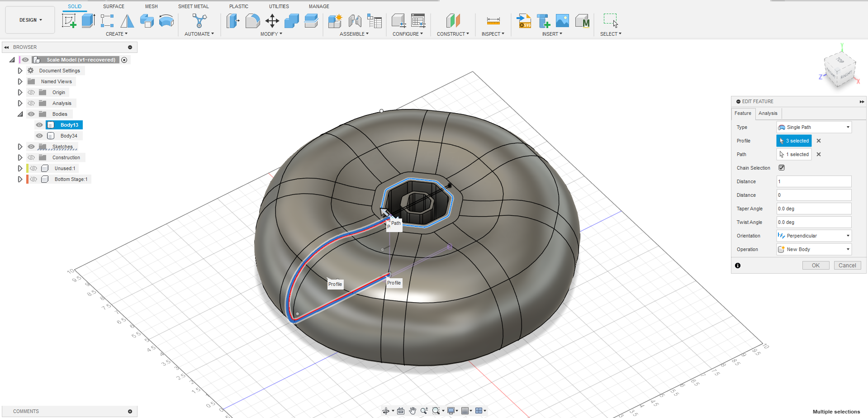Click the Insert McMaster-Carr icon

(582, 21)
